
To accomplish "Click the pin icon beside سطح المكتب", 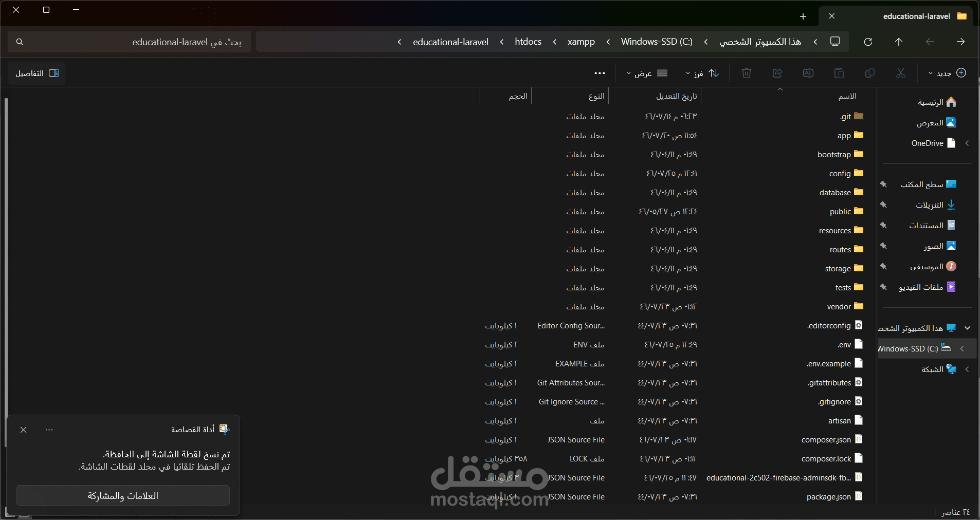I will tap(883, 184).
